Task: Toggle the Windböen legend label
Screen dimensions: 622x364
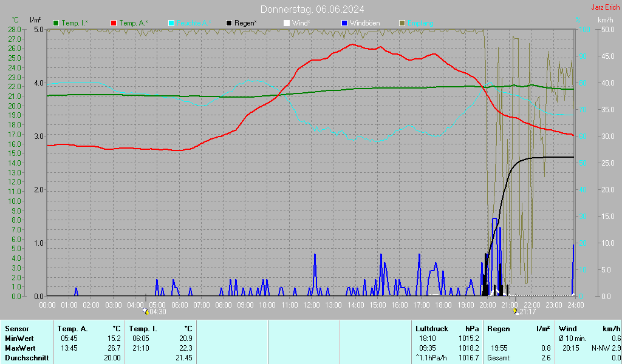Action: 365,23
